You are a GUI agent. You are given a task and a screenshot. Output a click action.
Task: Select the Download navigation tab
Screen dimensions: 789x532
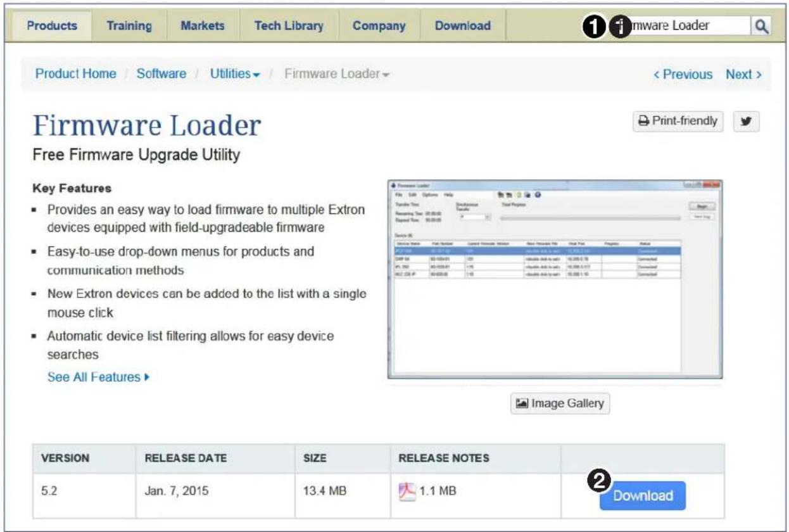(x=463, y=26)
